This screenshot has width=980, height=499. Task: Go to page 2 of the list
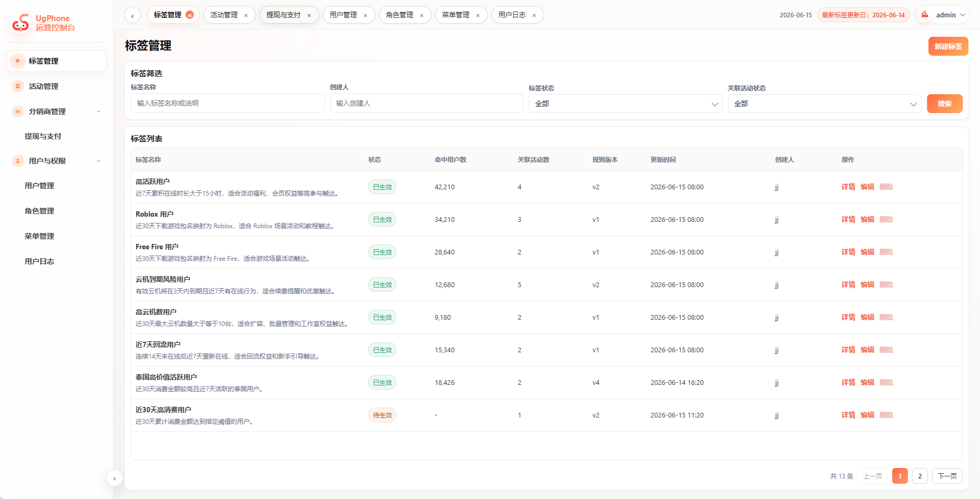pos(920,476)
